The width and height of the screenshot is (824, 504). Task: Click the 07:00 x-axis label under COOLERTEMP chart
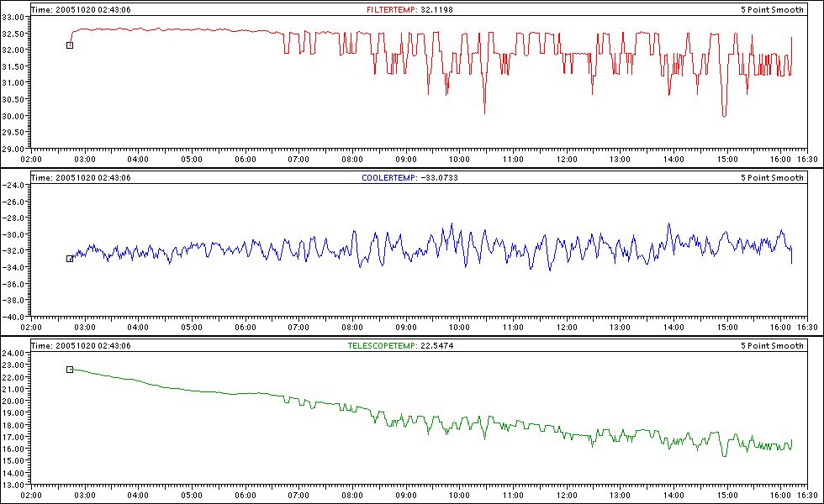pyautogui.click(x=298, y=327)
